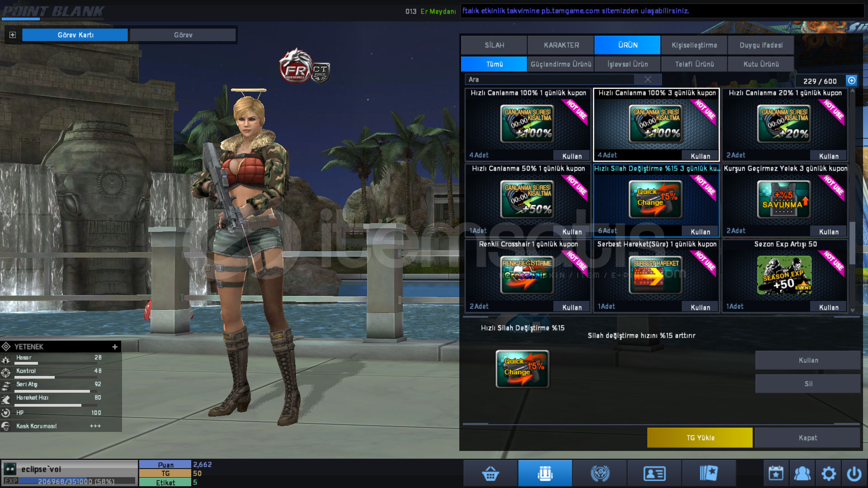Image resolution: width=868 pixels, height=488 pixels.
Task: Switch to SİLAH tab
Action: click(494, 45)
